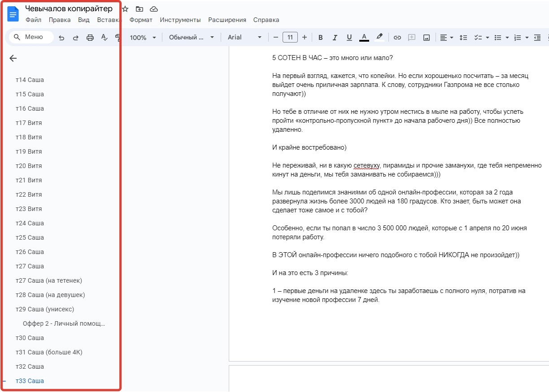Open text alignment dropdown
The image size is (549, 392).
tap(446, 38)
